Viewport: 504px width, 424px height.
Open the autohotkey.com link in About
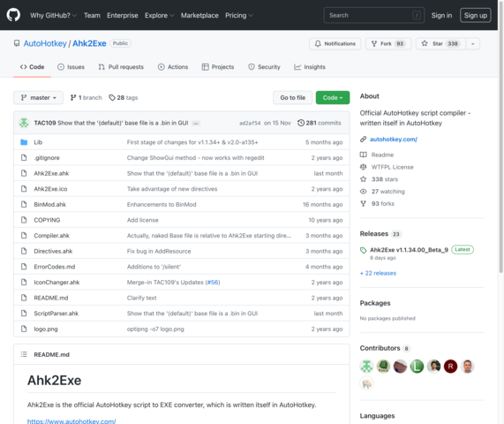coord(394,140)
